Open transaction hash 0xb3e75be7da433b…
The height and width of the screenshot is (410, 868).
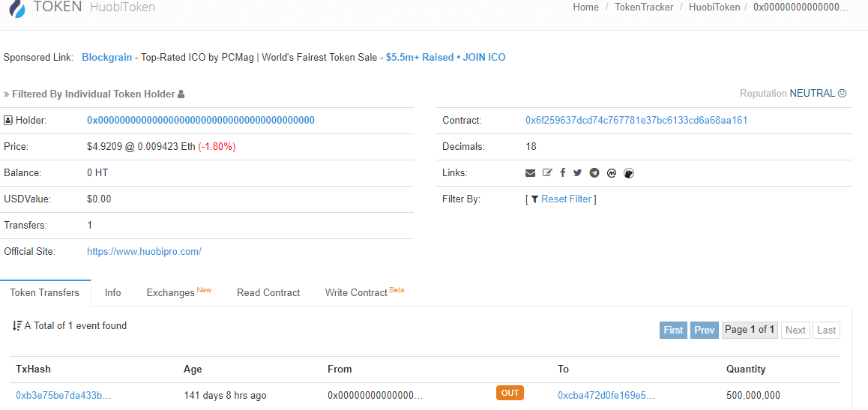click(x=64, y=396)
